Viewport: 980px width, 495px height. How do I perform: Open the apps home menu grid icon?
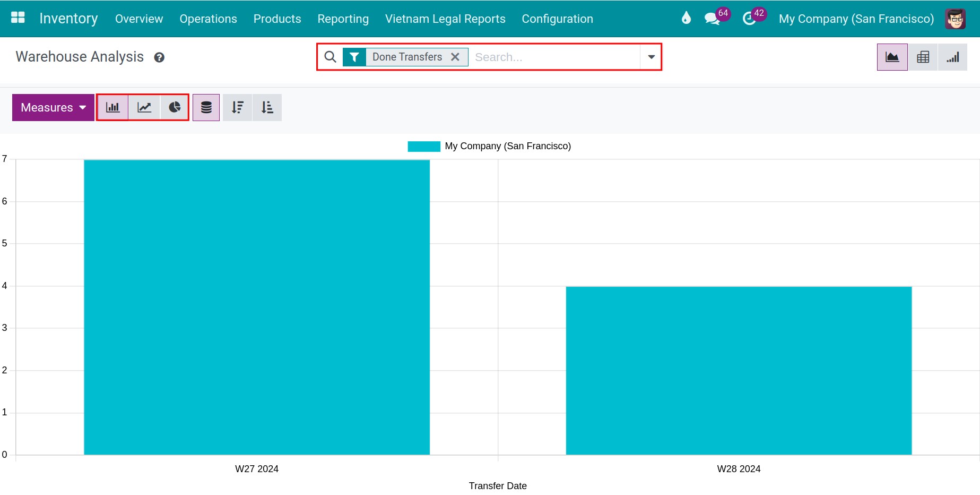coord(18,18)
